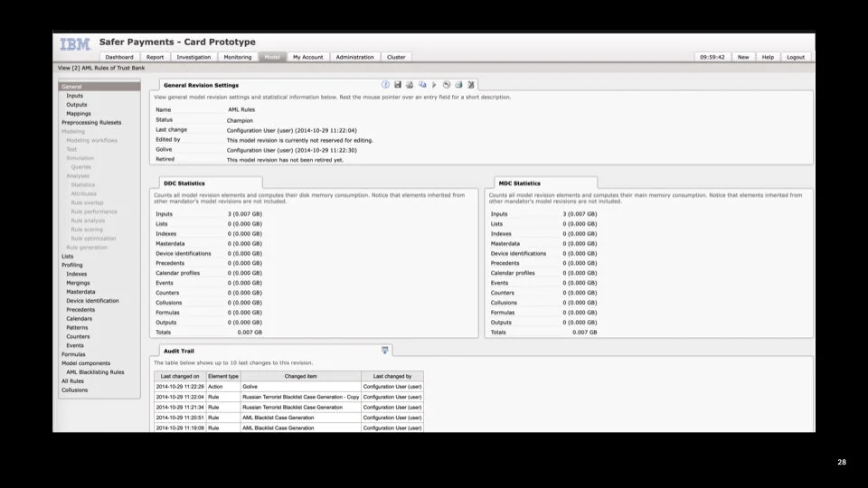
Task: Click the play arrow icon in revision toolbar
Action: [x=434, y=85]
